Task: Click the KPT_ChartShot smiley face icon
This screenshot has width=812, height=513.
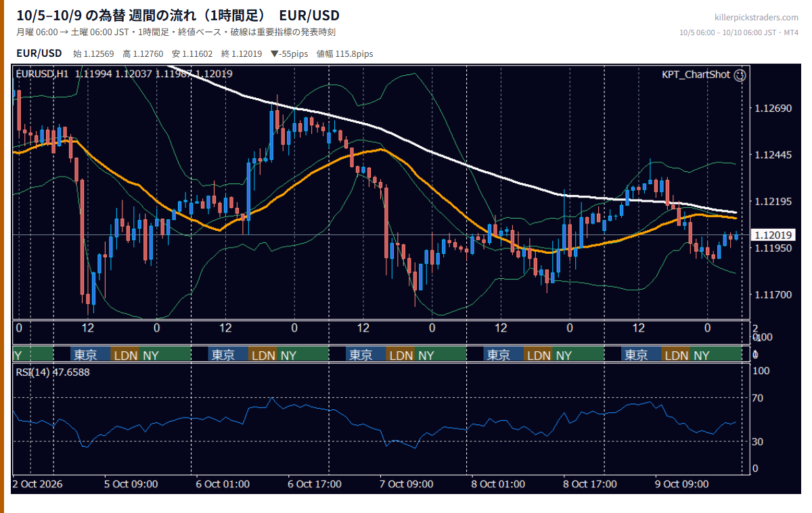Action: 740,75
